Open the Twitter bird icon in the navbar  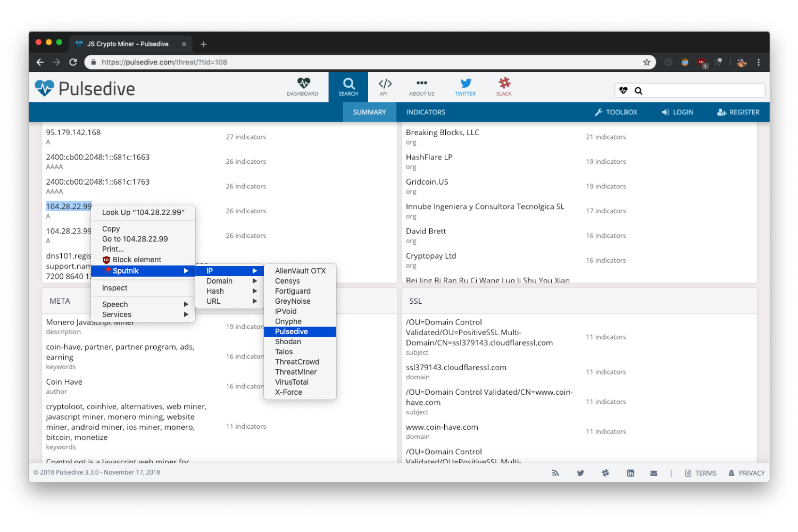[x=466, y=83]
